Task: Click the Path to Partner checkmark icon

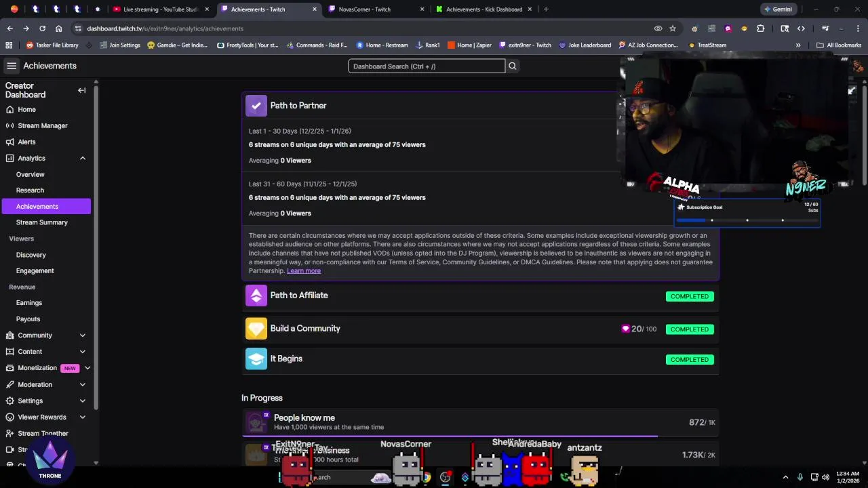Action: tap(256, 105)
